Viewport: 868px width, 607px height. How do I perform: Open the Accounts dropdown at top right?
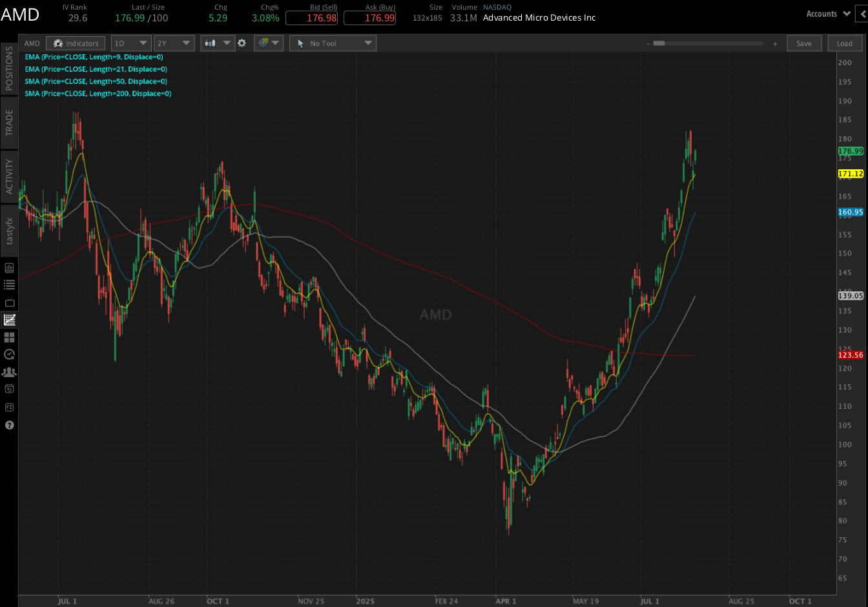827,14
